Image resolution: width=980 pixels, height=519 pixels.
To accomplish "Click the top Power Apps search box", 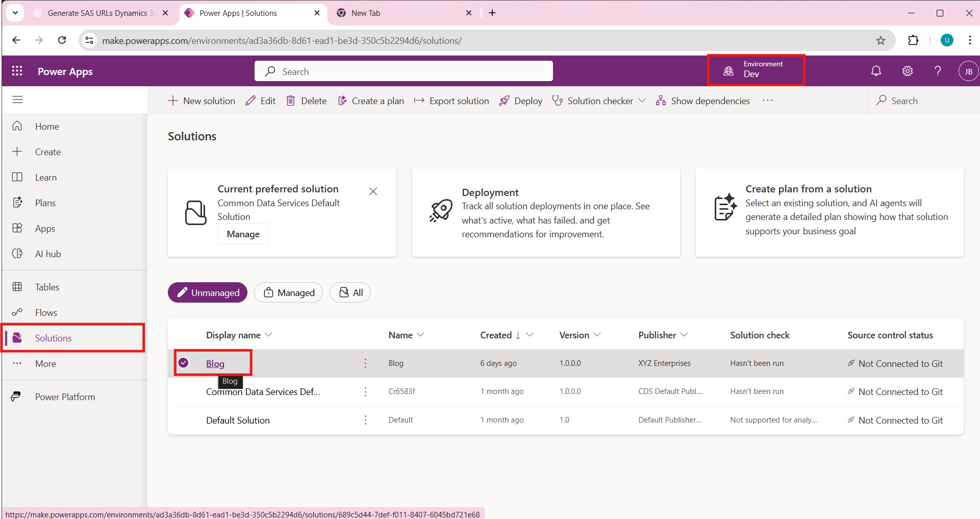I will click(404, 71).
